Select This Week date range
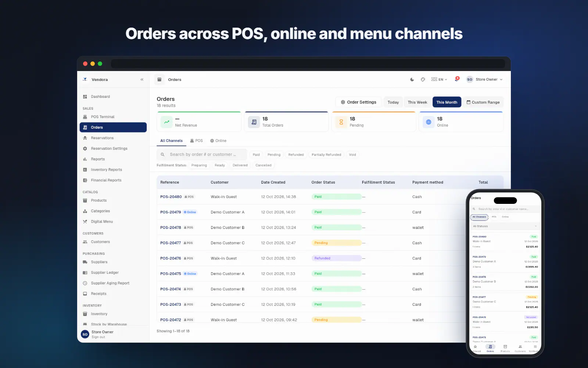The width and height of the screenshot is (588, 368). coord(417,102)
